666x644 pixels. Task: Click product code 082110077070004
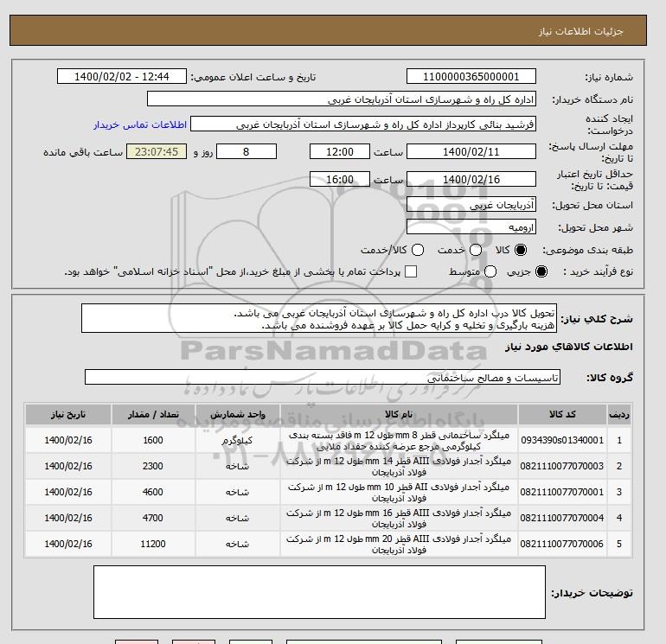562,518
